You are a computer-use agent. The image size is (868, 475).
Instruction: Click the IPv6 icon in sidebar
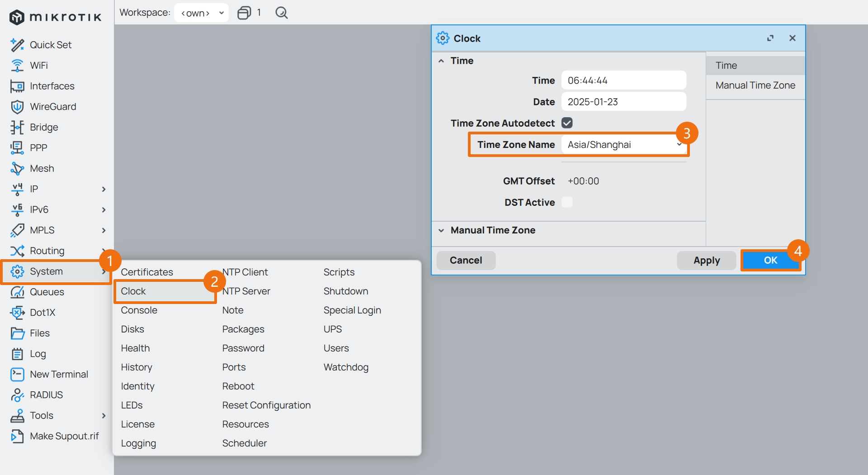tap(17, 209)
